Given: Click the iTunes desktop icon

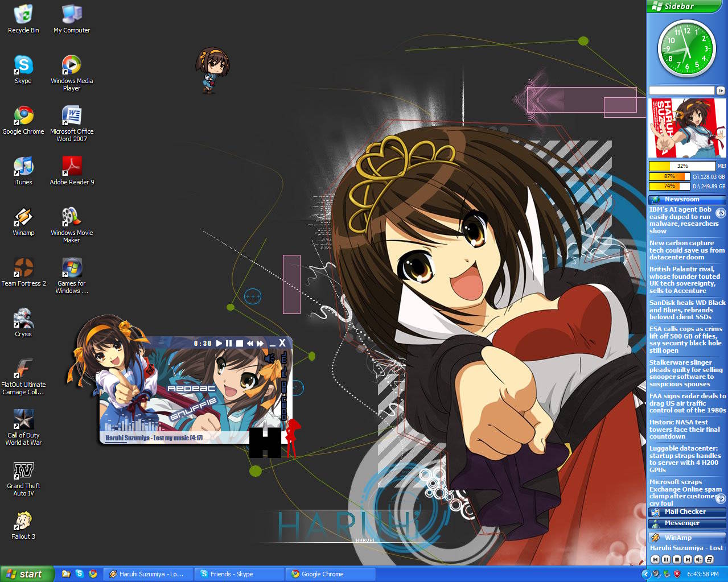Looking at the screenshot, I should tap(23, 167).
